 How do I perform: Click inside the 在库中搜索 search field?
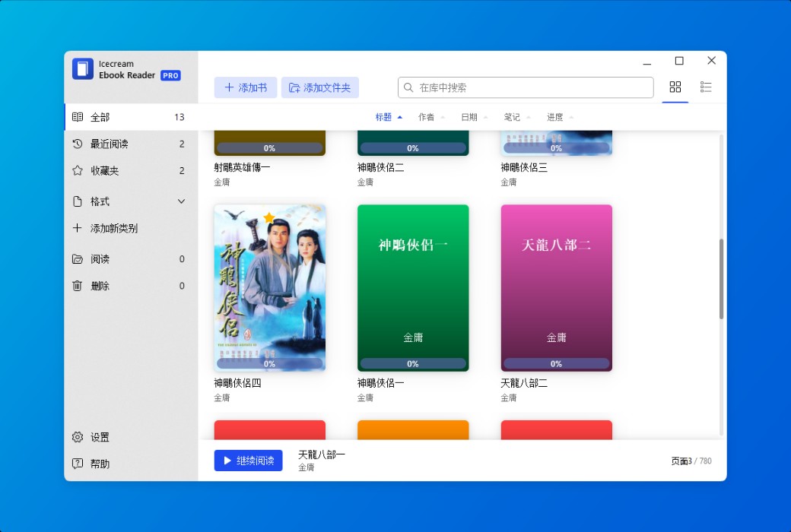coord(525,87)
